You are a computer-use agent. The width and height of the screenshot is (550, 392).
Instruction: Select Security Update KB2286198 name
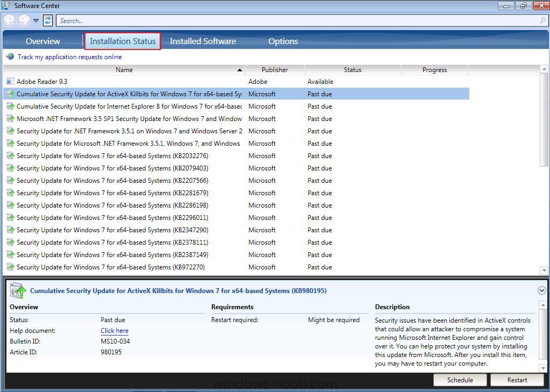click(x=112, y=205)
